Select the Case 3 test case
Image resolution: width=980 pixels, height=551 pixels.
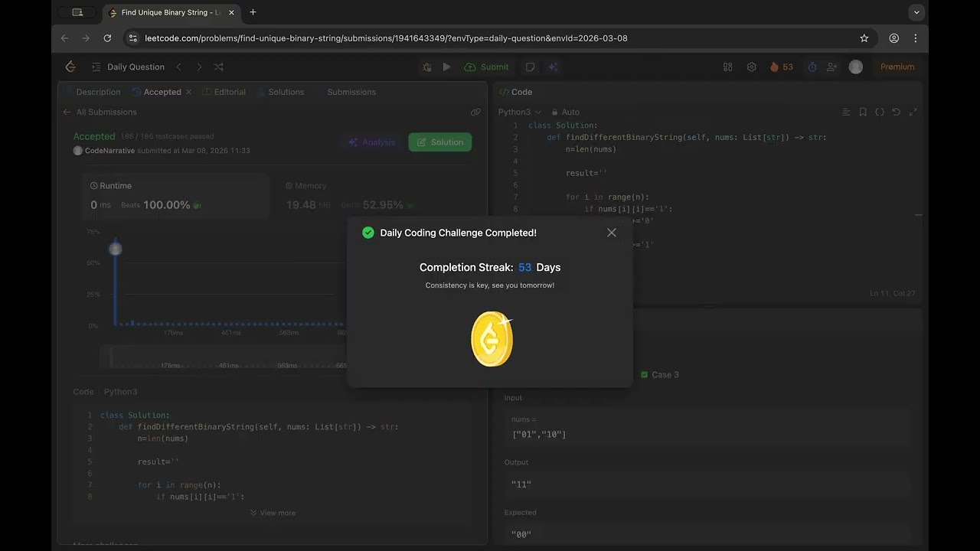(660, 375)
